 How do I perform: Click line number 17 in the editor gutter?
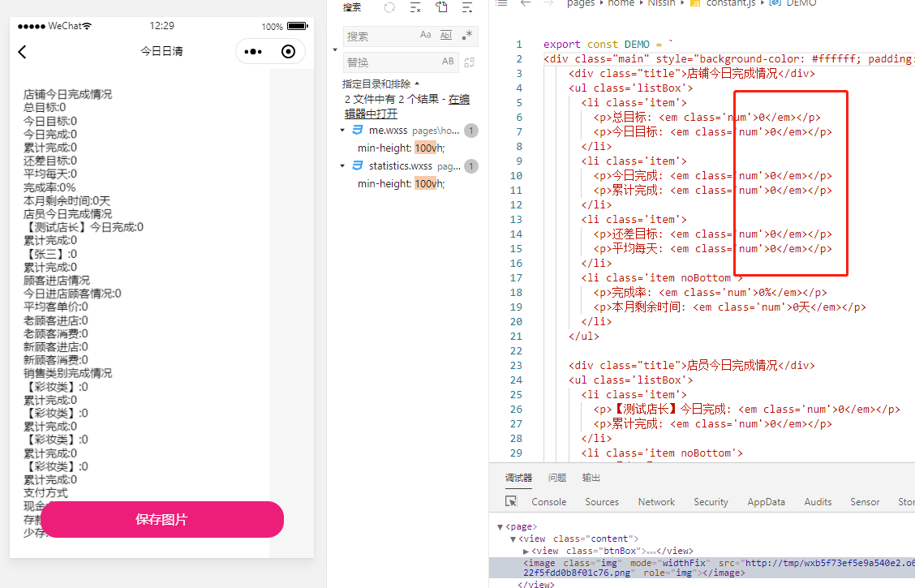click(x=516, y=277)
